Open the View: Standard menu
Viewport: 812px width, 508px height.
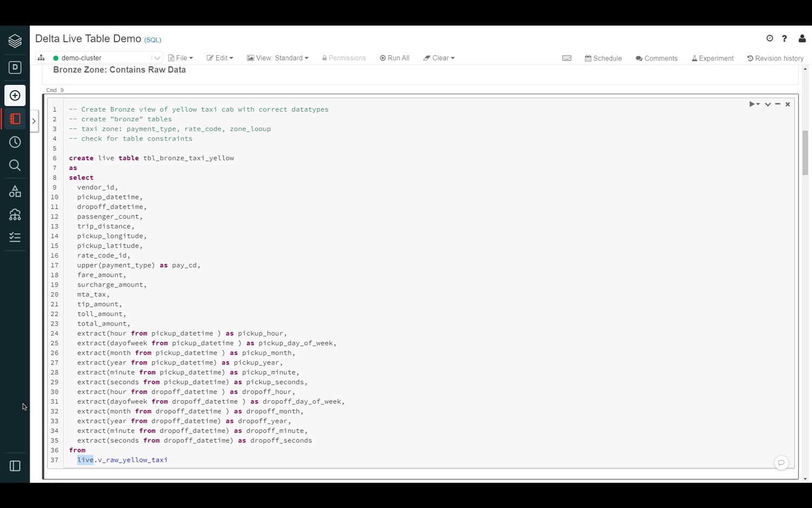tap(278, 58)
